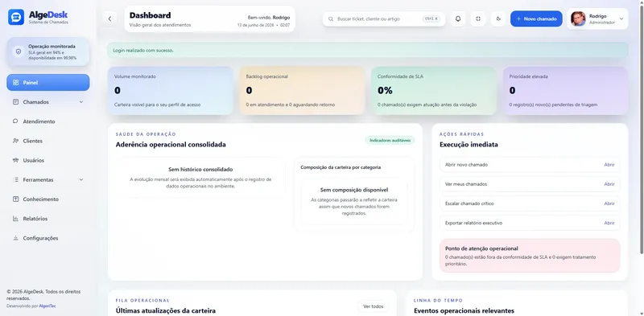Click the Login realizado com sucesso banner

click(368, 51)
